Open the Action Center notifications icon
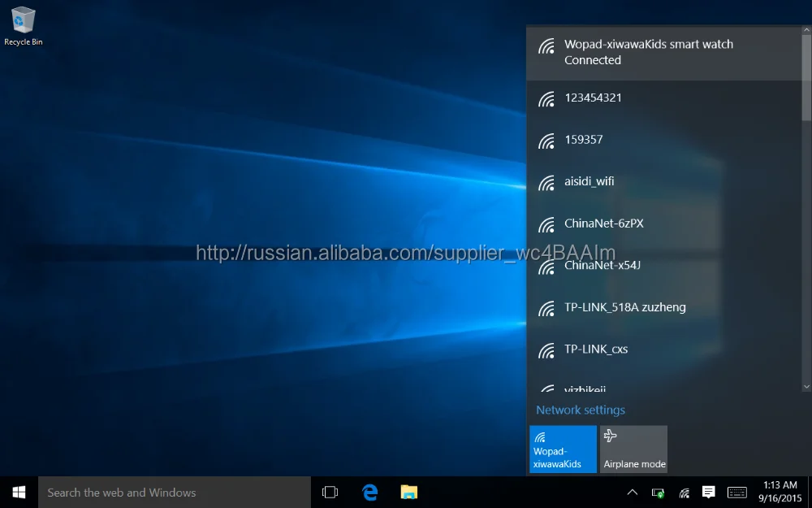The width and height of the screenshot is (812, 508). point(708,492)
